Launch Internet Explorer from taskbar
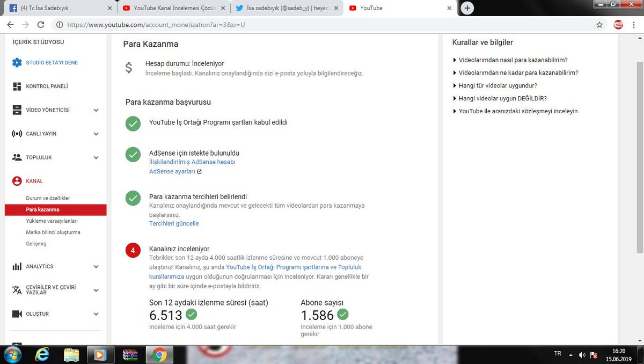The width and height of the screenshot is (644, 364). pos(42,355)
